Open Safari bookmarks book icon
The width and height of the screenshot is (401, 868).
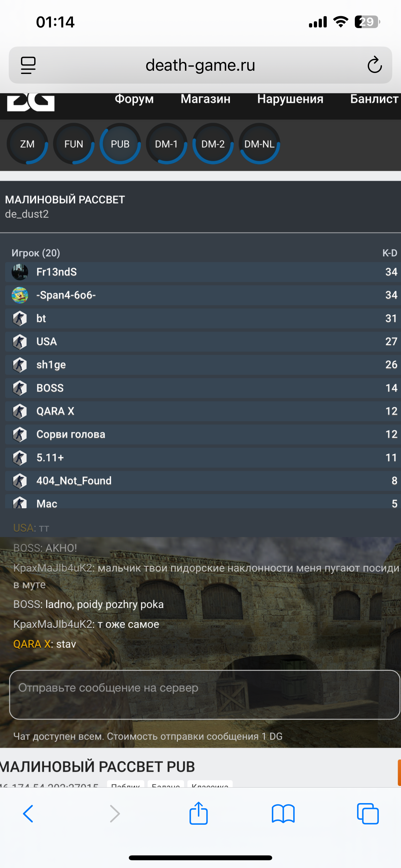(x=283, y=814)
